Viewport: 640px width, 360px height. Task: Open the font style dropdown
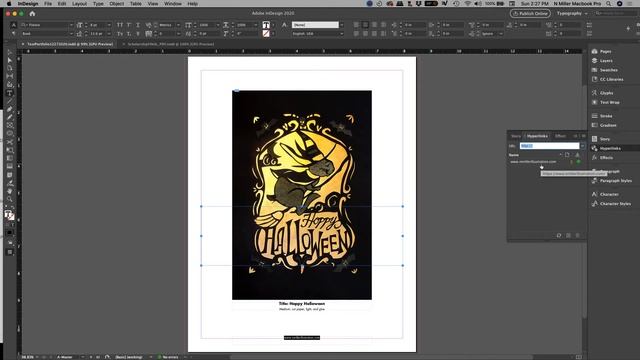pos(71,34)
